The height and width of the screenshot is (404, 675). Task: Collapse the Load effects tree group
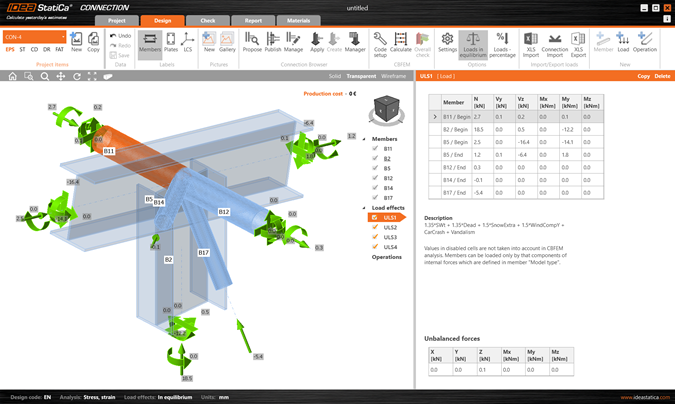pyautogui.click(x=365, y=207)
